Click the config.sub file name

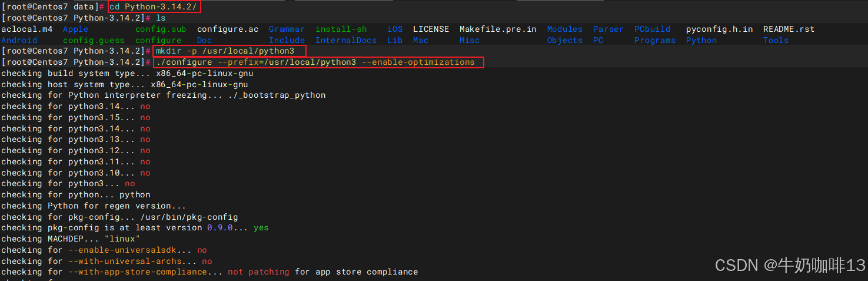point(161,29)
